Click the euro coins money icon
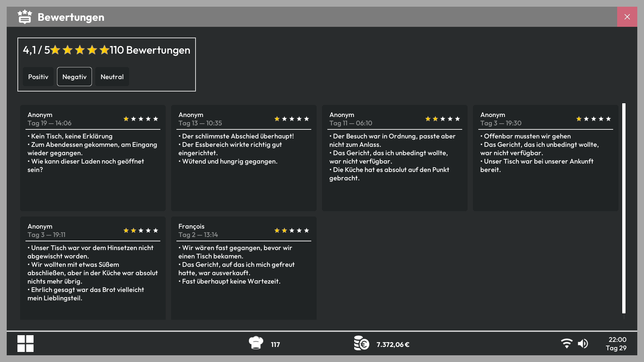Viewport: 644px width, 362px height. point(362,343)
